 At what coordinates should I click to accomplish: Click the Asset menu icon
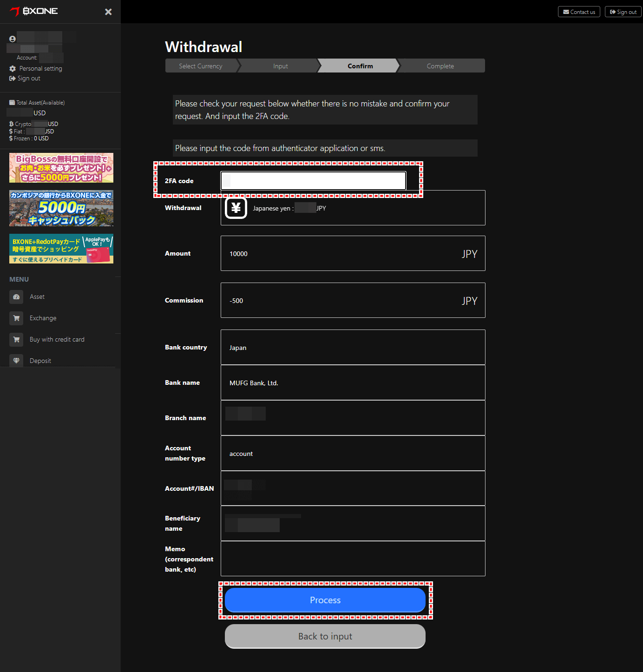click(x=16, y=296)
